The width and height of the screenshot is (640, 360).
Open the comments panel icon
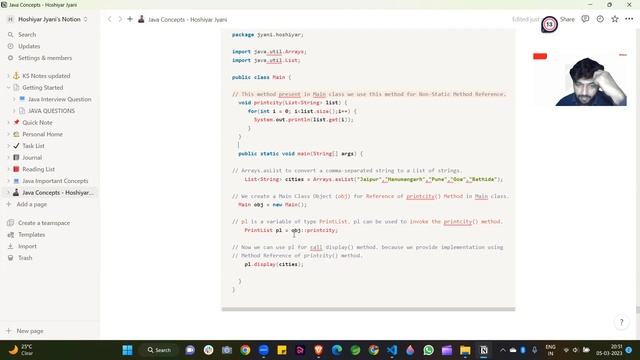click(x=585, y=19)
